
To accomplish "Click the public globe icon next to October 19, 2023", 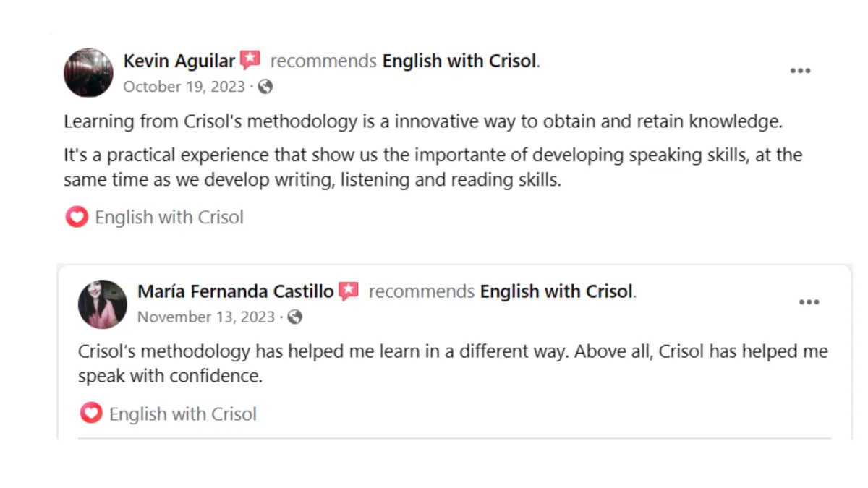I will [265, 87].
